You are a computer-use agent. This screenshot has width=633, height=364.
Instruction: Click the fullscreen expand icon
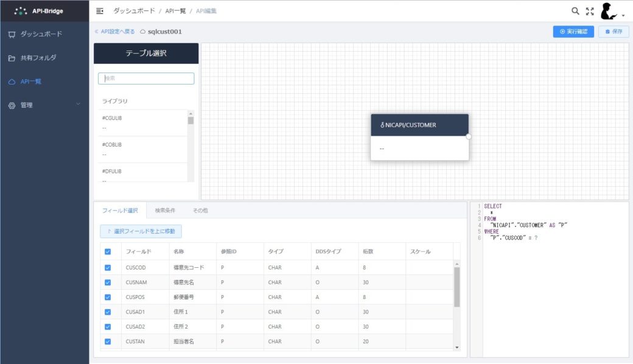(x=589, y=10)
